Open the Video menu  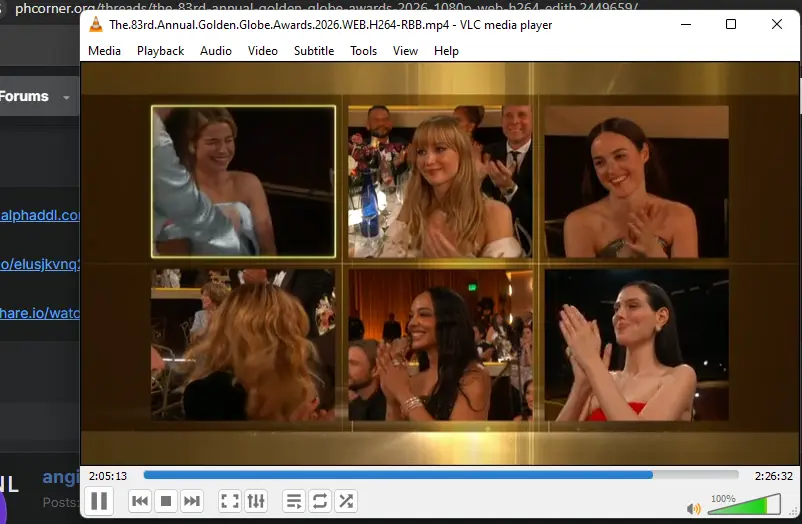[263, 51]
